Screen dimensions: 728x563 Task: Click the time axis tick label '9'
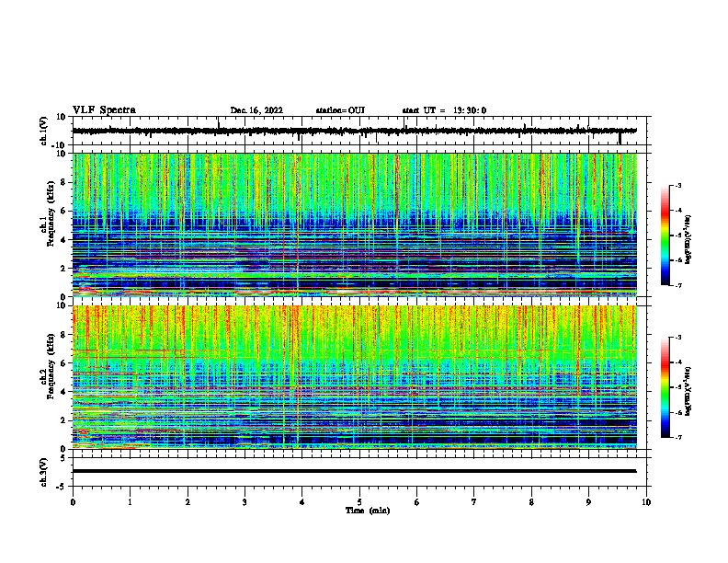(588, 502)
